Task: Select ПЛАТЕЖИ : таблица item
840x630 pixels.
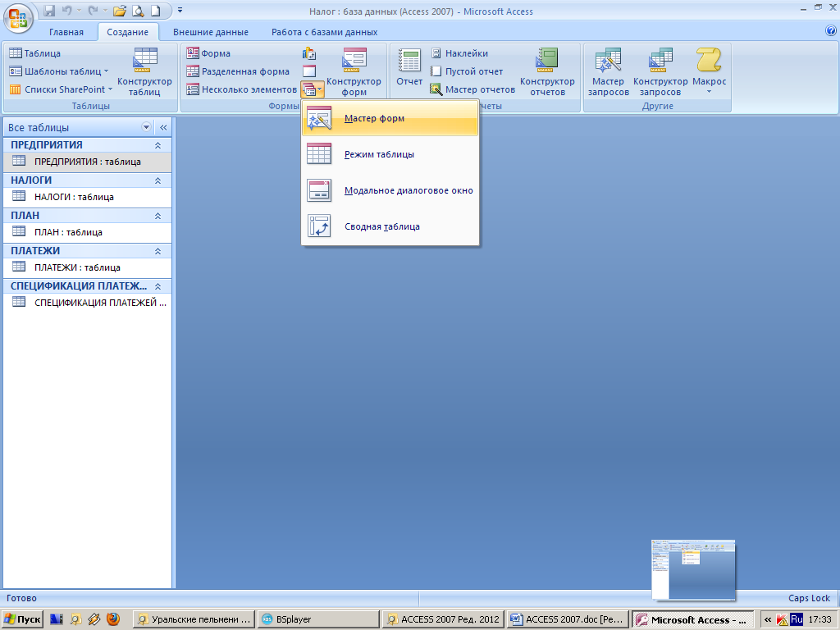Action: (87, 267)
